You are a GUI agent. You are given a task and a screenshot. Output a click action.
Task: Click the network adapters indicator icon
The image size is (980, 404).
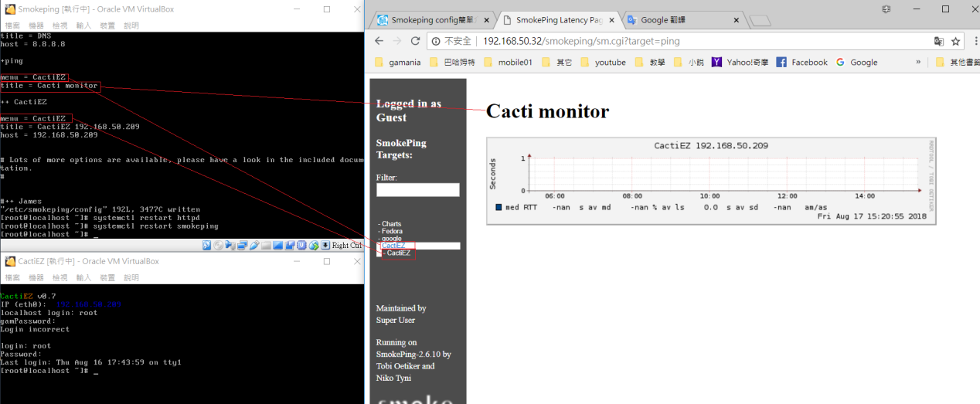(x=243, y=246)
